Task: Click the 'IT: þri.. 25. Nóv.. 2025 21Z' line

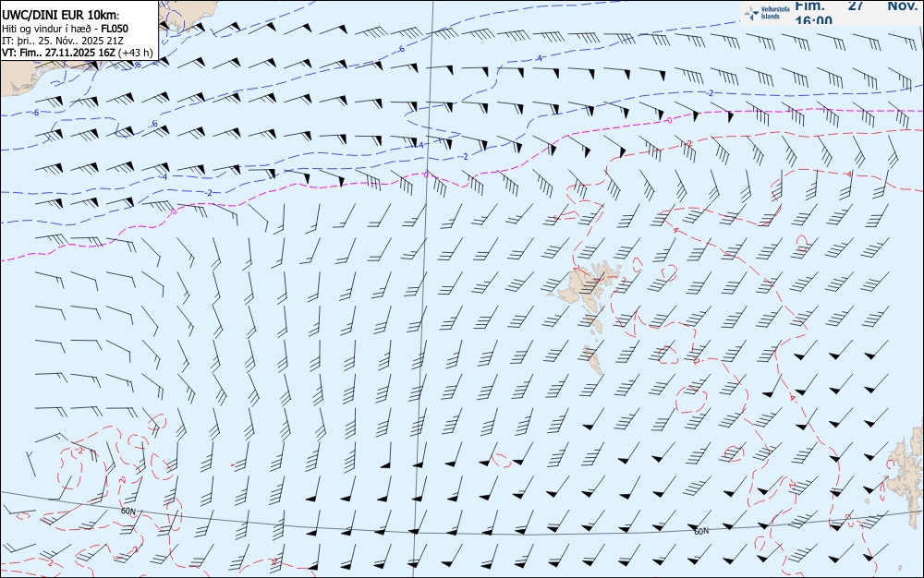Action: 63,41
